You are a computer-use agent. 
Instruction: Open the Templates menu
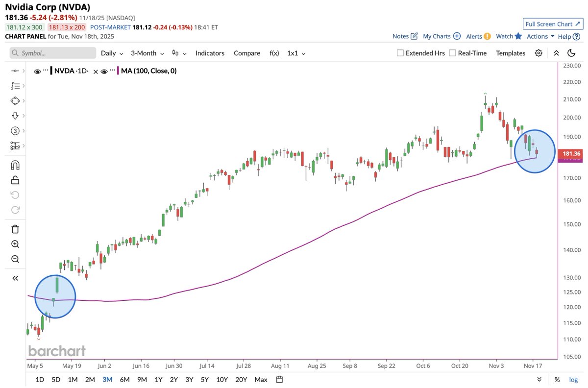coord(511,53)
